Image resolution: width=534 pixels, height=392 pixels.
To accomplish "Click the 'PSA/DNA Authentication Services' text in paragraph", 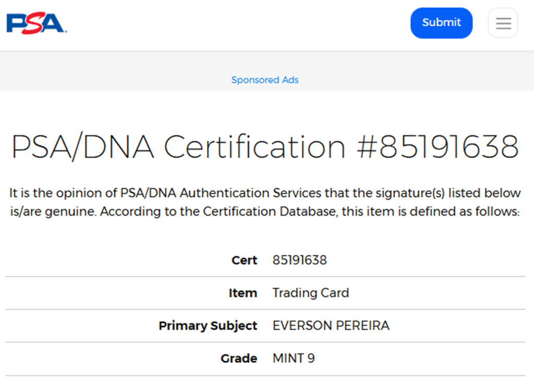I will point(221,193).
